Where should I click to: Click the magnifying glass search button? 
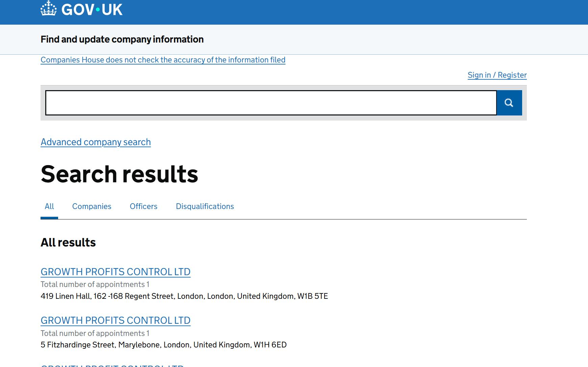coord(509,103)
